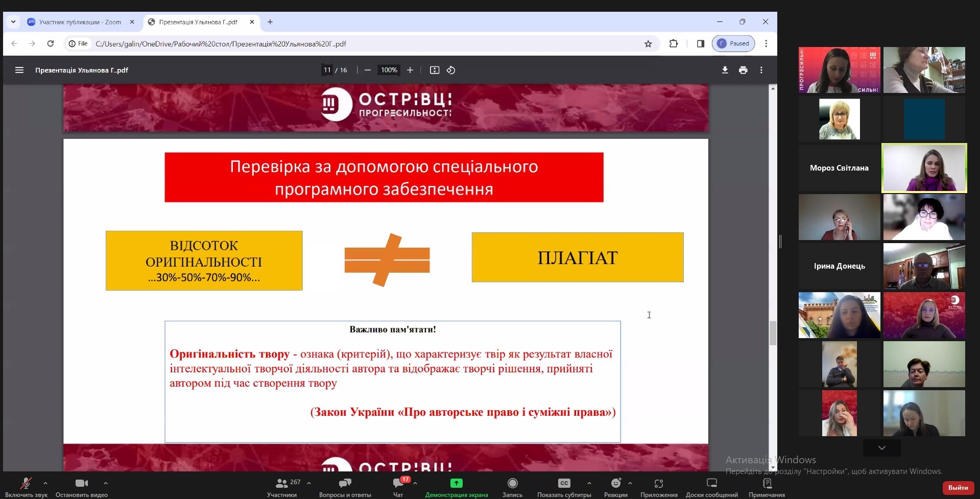The height and width of the screenshot is (499, 980).
Task: Open Вопросы и ответы Q&A
Action: [345, 487]
